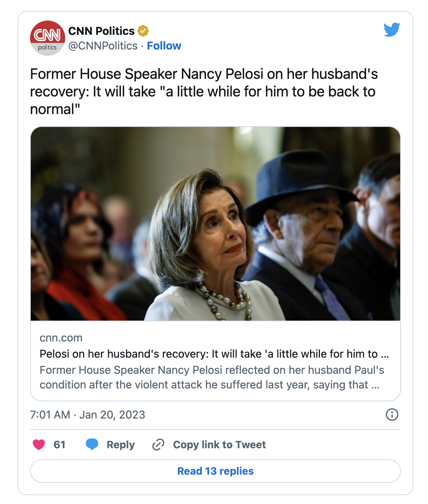Click the article description snippet text

click(212, 377)
